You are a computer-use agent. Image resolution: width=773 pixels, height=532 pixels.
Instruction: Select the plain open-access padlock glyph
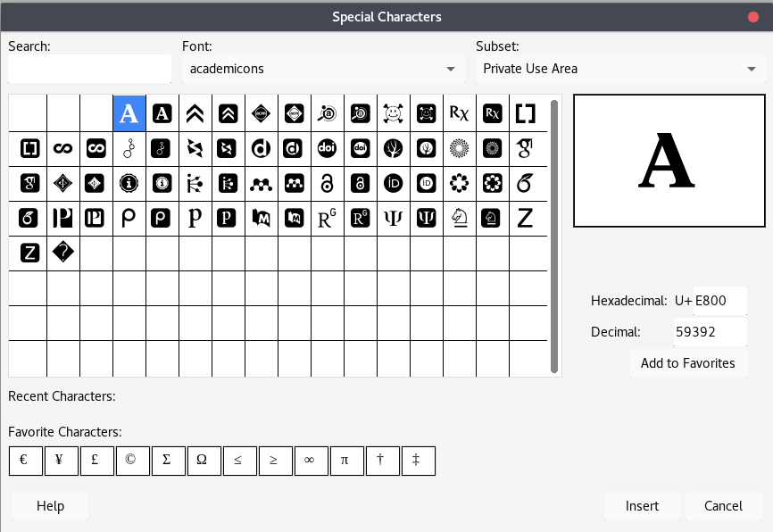coord(327,184)
